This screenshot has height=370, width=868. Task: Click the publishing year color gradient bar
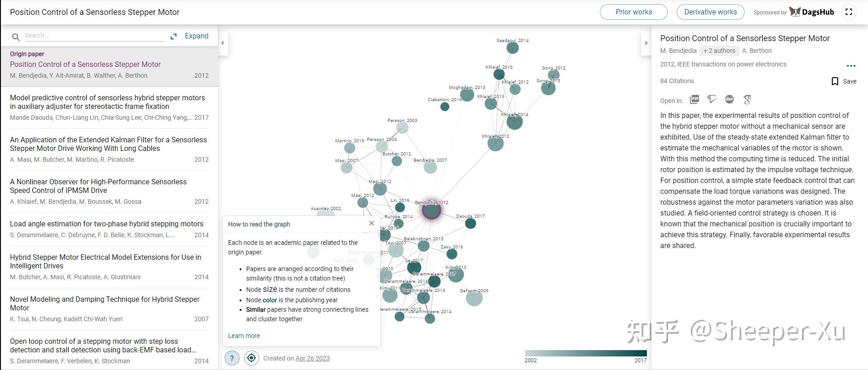click(x=585, y=353)
